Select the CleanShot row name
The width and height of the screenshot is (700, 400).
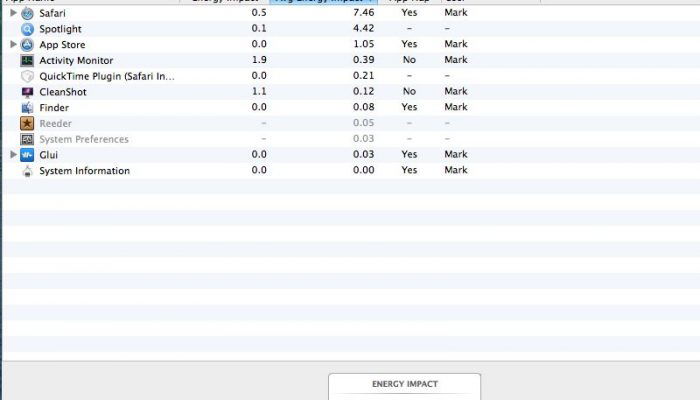click(62, 92)
